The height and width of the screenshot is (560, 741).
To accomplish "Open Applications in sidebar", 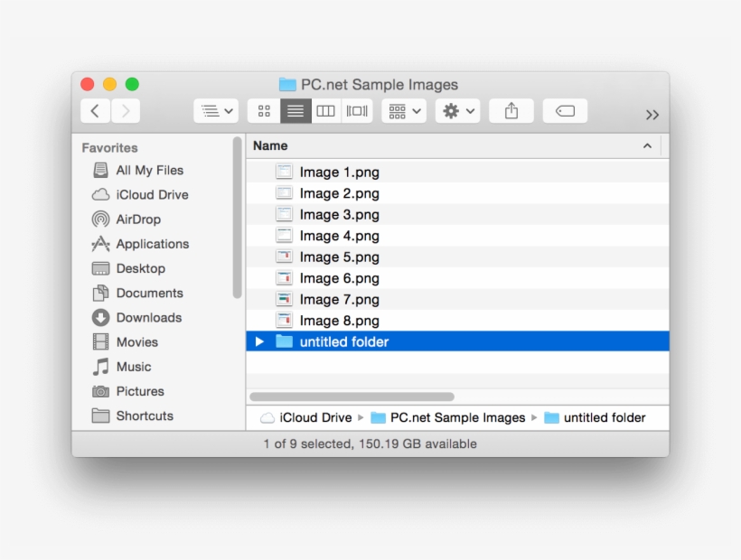I will (x=140, y=244).
